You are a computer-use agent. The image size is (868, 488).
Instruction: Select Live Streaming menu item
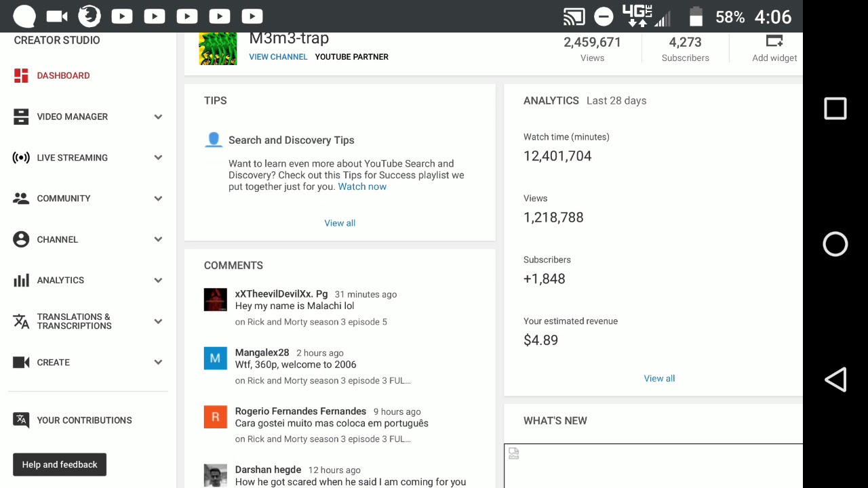pyautogui.click(x=73, y=157)
